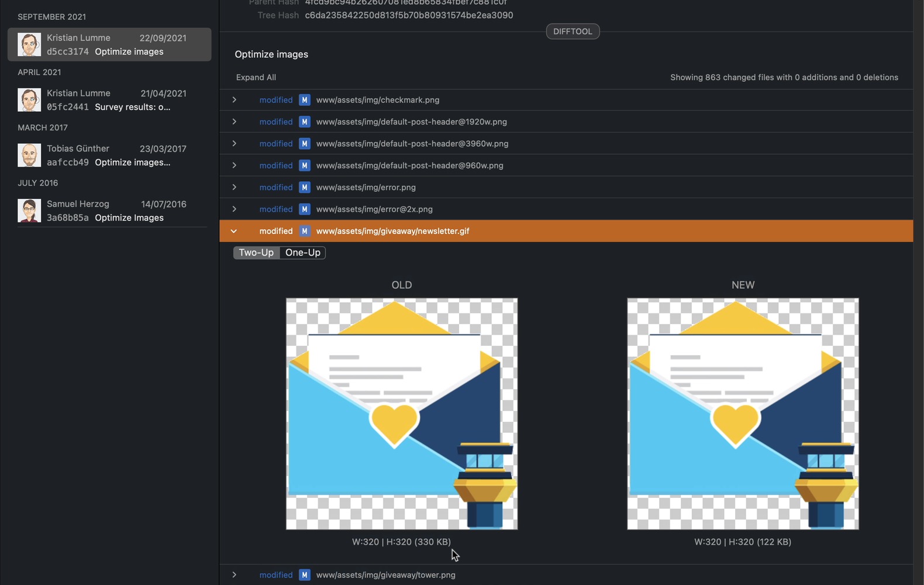Click the OLD newsletter image preview
The width and height of the screenshot is (924, 585).
pyautogui.click(x=401, y=414)
